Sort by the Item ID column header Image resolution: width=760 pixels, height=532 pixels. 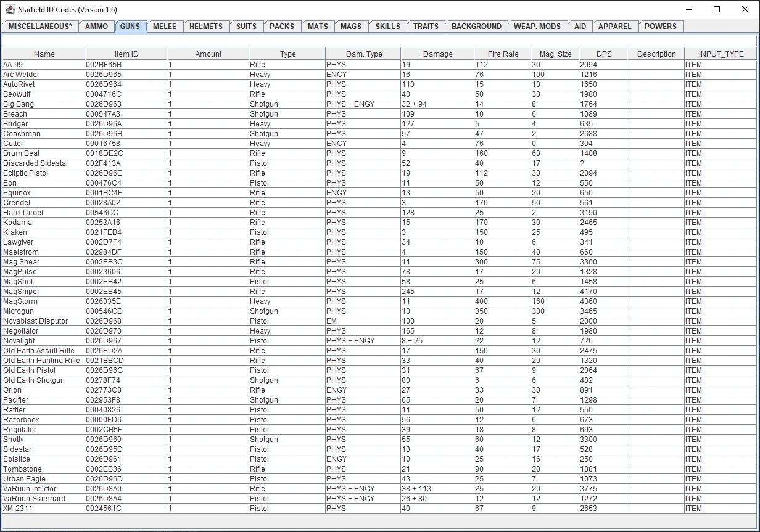click(x=126, y=54)
